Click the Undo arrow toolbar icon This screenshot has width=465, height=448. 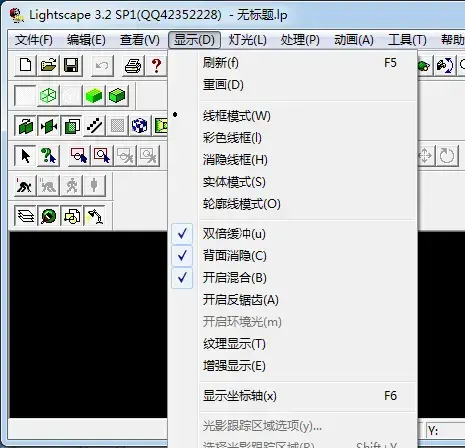click(102, 65)
